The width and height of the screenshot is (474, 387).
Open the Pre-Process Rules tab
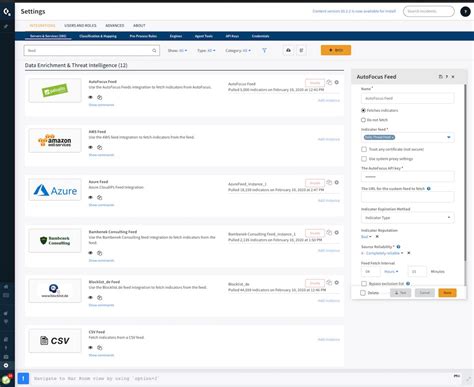click(x=143, y=36)
